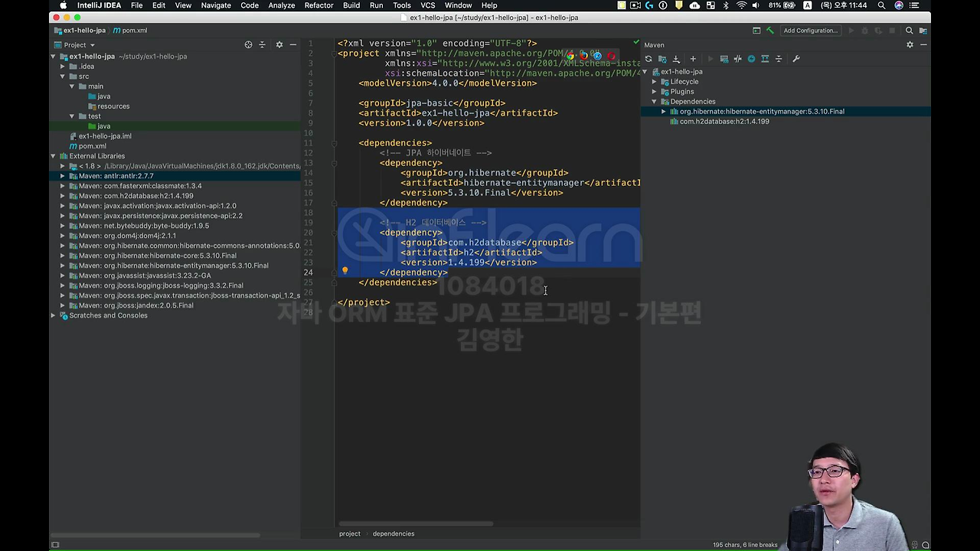The image size is (980, 551).
Task: Open the VCS menu
Action: [x=428, y=5]
